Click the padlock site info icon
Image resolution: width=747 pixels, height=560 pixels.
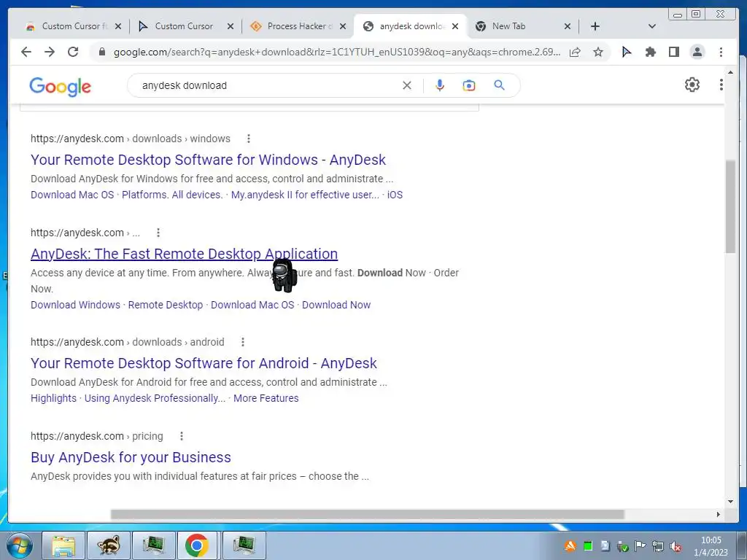102,52
